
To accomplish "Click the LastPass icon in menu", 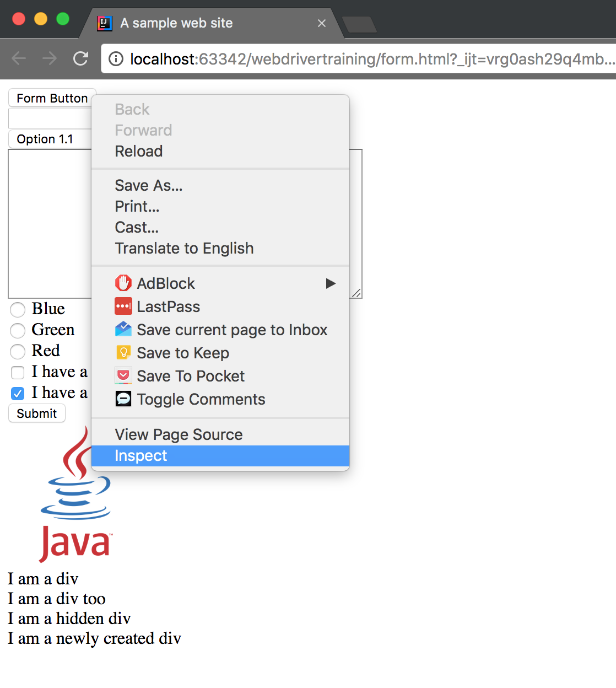I will [x=123, y=307].
